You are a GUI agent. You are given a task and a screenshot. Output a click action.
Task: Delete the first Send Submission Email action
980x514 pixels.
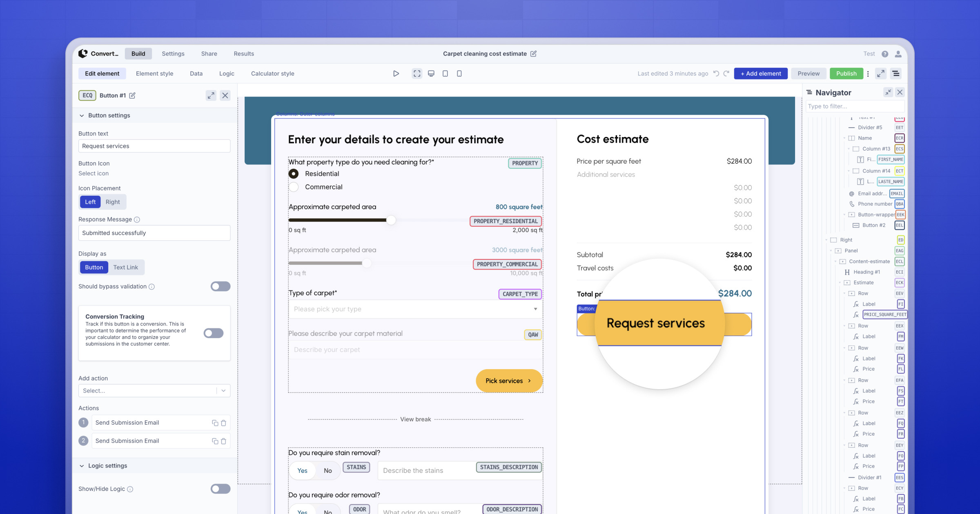point(223,422)
